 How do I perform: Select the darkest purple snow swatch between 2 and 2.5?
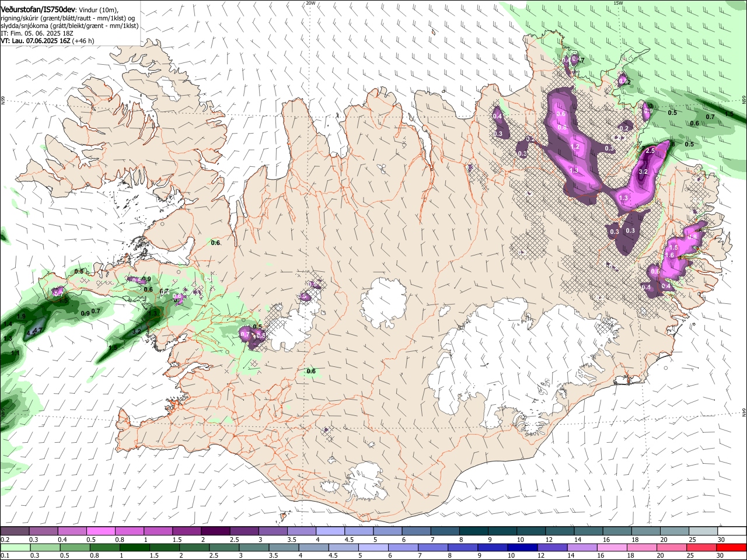click(x=215, y=531)
